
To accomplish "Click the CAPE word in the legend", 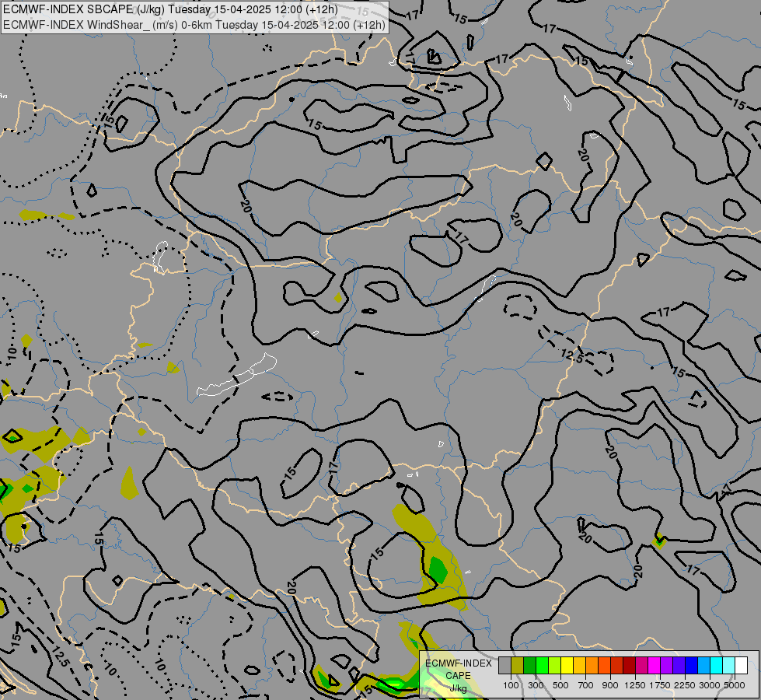I will pyautogui.click(x=458, y=676).
